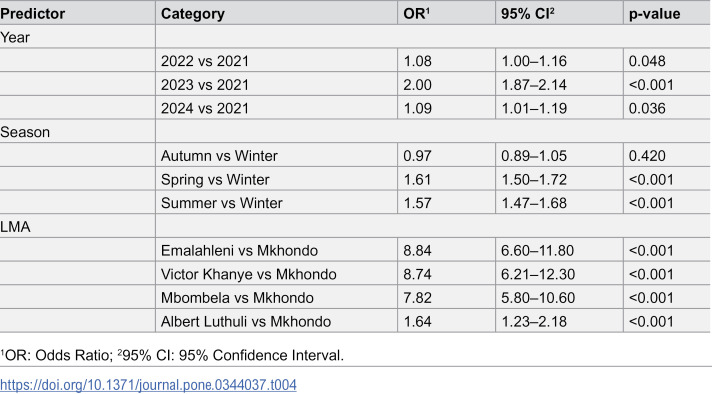Click the Odds Ratio footnote text
This screenshot has width=712, height=394.
click(56, 355)
